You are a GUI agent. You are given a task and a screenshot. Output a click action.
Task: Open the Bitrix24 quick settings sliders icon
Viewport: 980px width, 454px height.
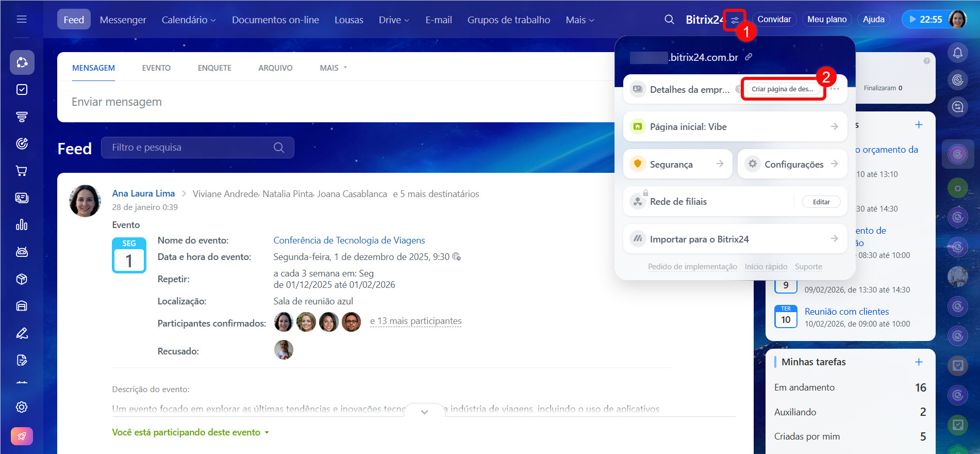click(x=735, y=20)
